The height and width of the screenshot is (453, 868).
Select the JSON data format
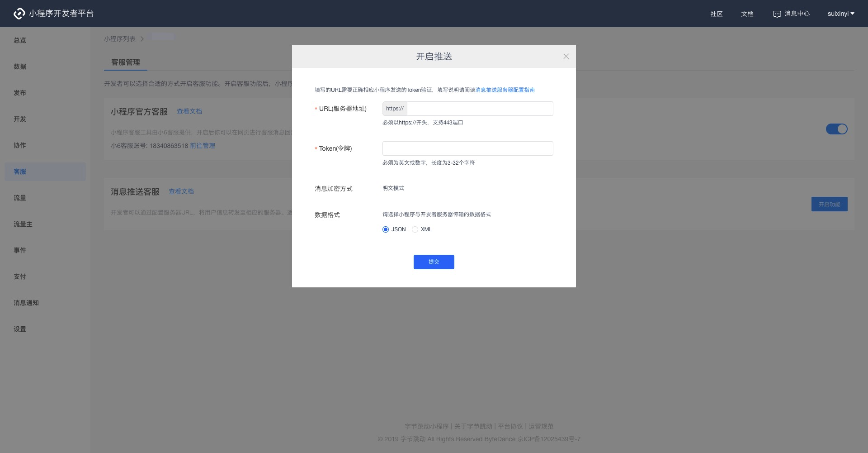(386, 229)
